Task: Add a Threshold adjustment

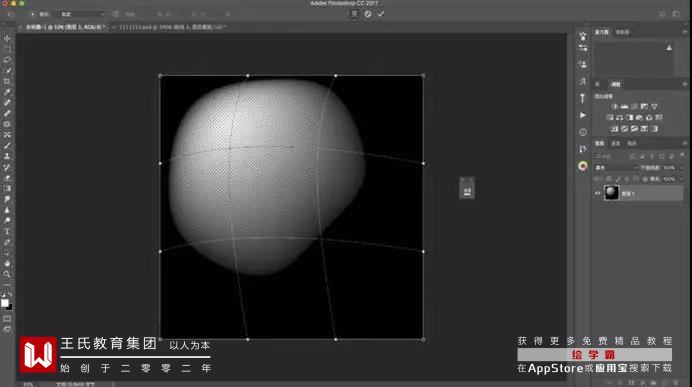Action: coord(634,128)
